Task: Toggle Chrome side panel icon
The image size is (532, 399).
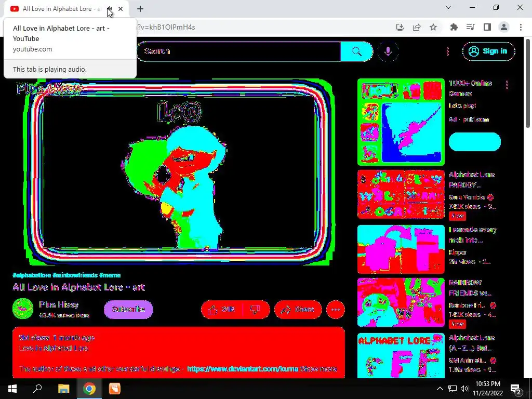Action: tap(487, 27)
